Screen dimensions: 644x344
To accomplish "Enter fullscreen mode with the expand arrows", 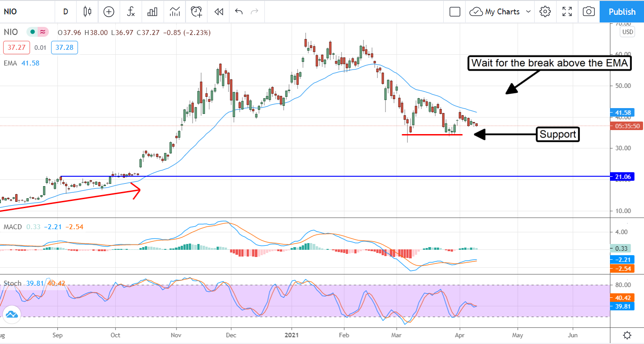I will (x=567, y=12).
